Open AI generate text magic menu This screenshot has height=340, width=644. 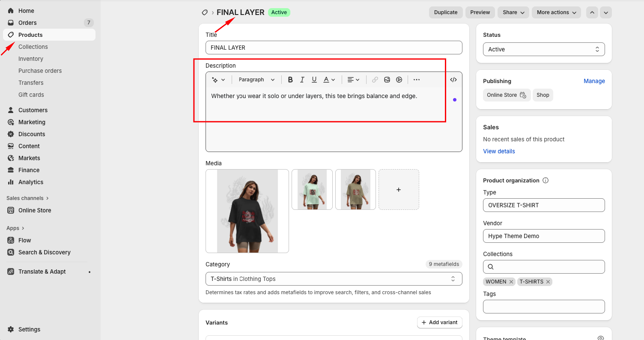pos(218,80)
